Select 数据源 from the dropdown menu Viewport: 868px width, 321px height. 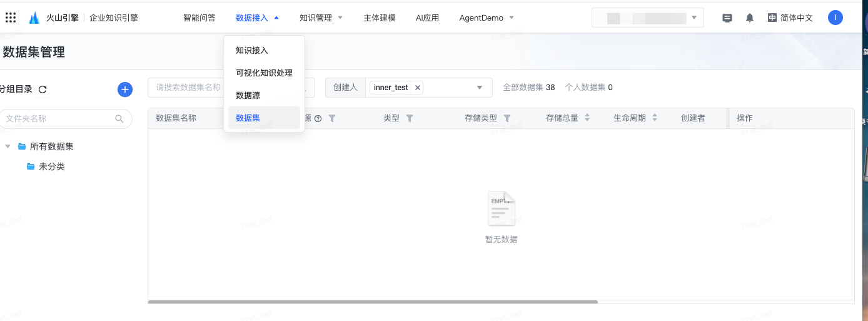248,95
